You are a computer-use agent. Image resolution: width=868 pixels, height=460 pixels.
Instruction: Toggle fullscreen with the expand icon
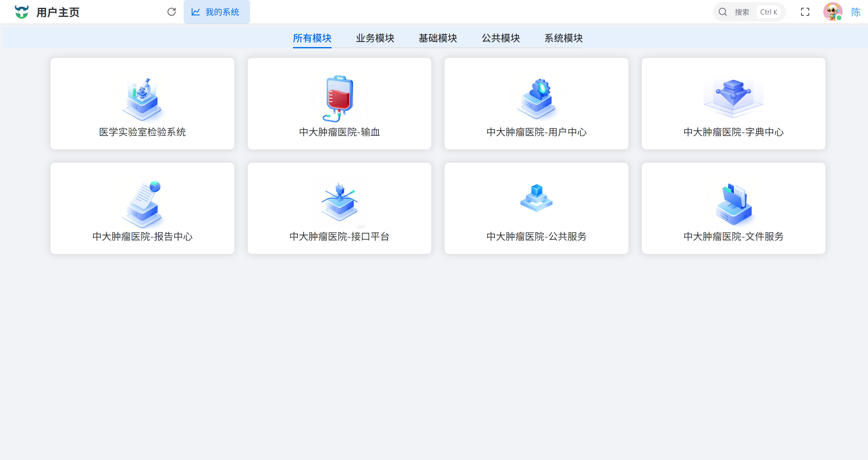coord(805,12)
